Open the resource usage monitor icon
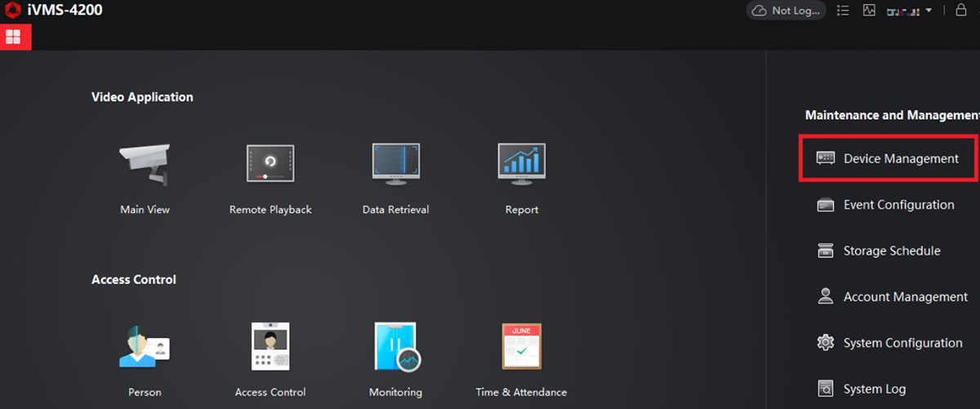The image size is (980, 409). coord(868,11)
